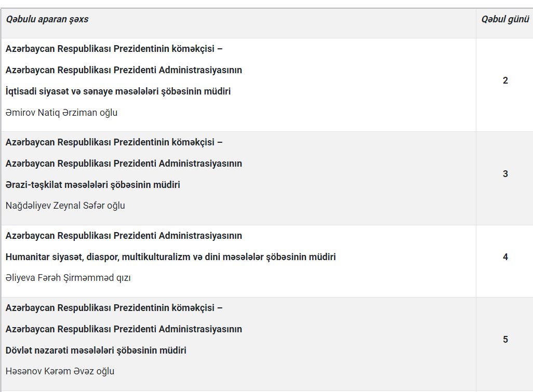
Task: Click the "Dövlət nəzarəti məsələləri şöbəsinin müdiri" title
Action: click(96, 350)
